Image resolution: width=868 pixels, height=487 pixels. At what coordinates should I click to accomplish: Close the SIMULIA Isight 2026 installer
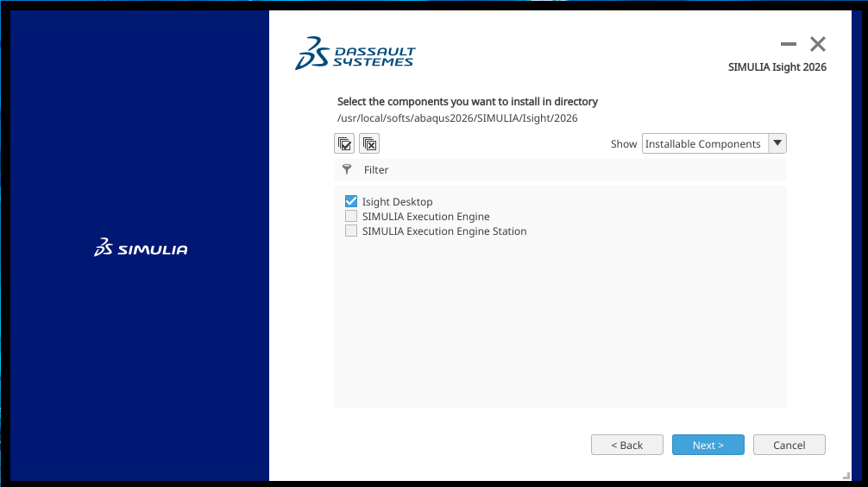point(818,44)
